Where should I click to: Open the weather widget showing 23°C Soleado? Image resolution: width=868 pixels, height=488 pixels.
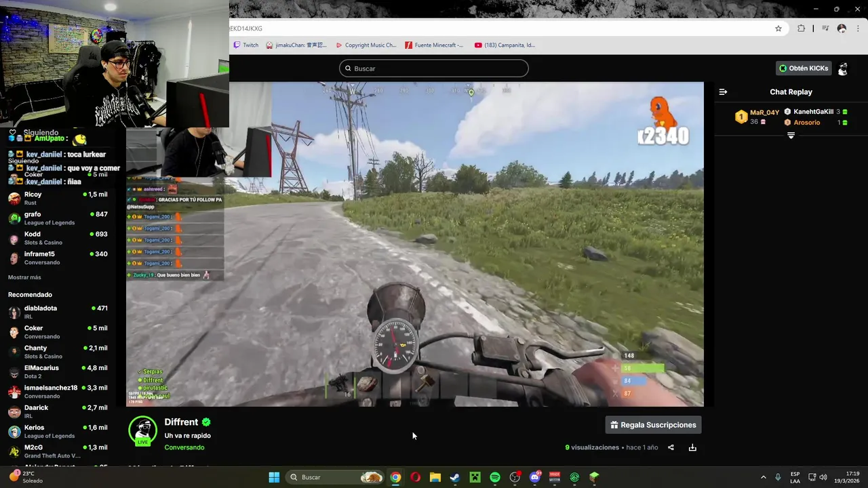click(x=27, y=477)
